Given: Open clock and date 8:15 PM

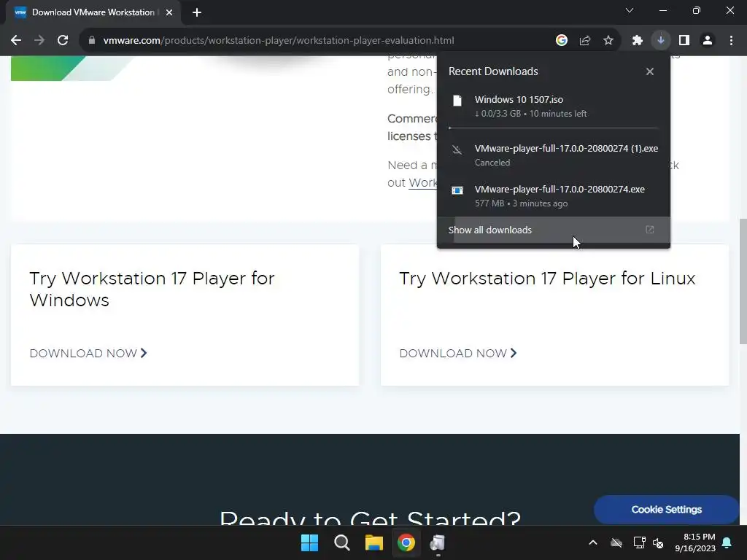Looking at the screenshot, I should pyautogui.click(x=695, y=542).
